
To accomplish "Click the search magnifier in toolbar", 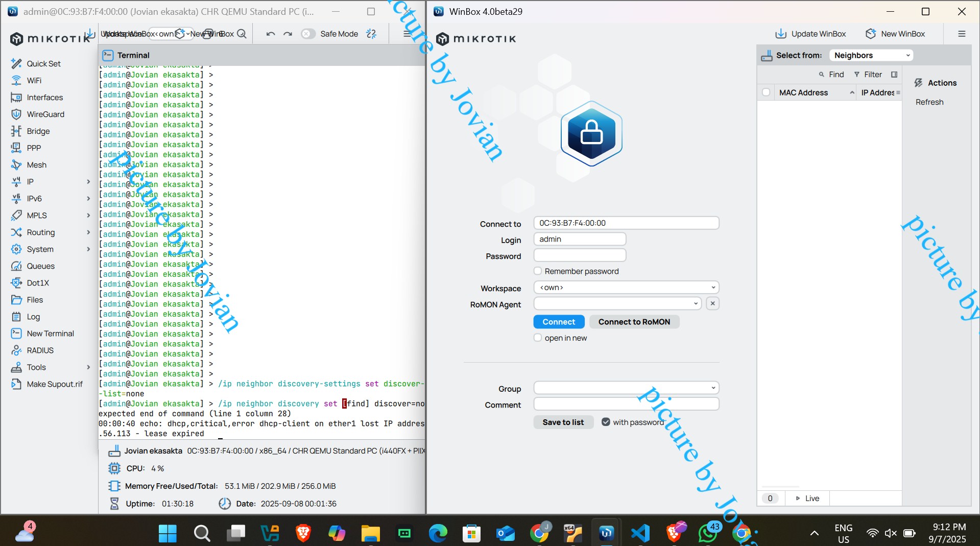I will 242,34.
